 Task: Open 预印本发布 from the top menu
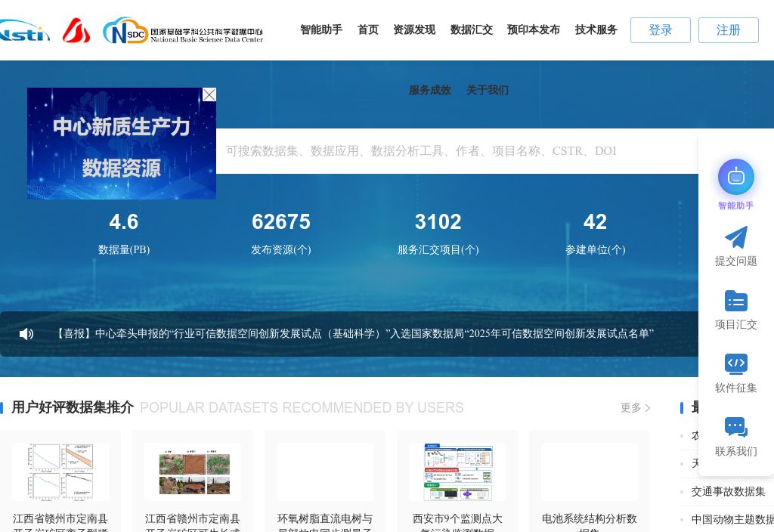534,29
